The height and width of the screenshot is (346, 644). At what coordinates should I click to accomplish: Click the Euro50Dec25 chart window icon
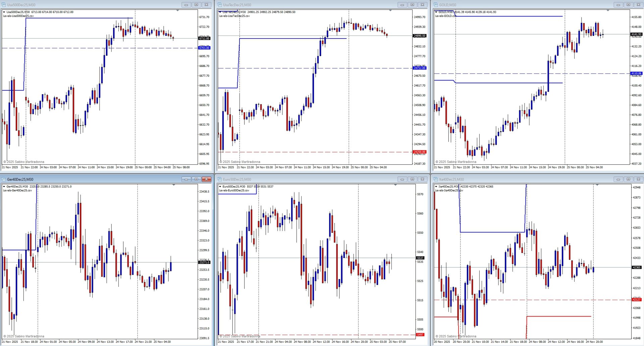tap(220, 179)
